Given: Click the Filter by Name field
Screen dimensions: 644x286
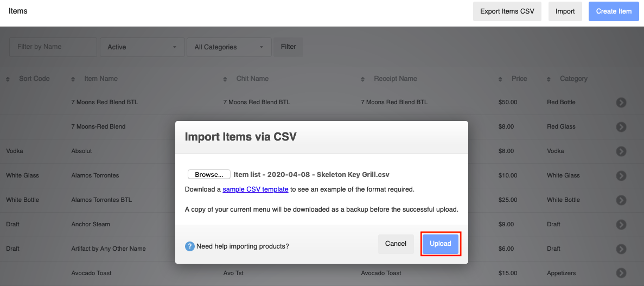Looking at the screenshot, I should [53, 47].
